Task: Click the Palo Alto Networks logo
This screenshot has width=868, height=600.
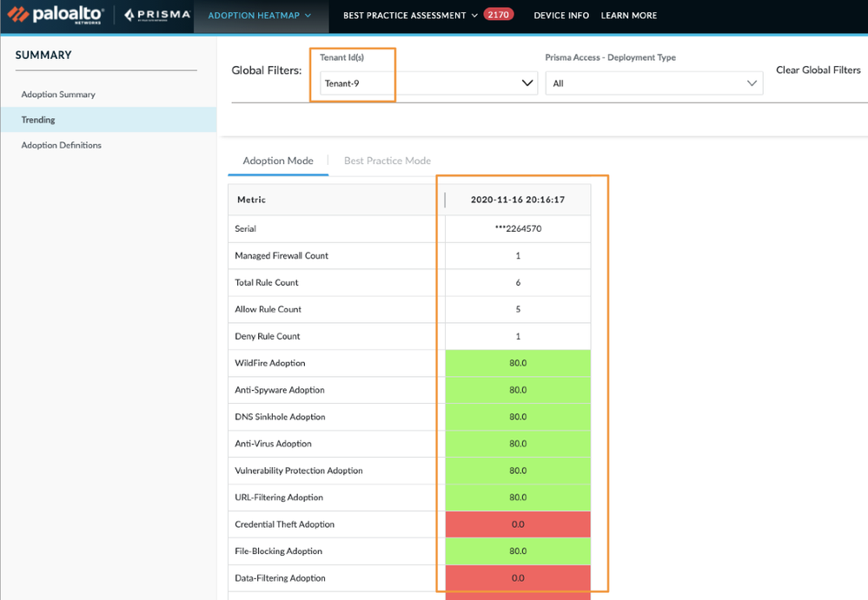Action: tap(56, 15)
